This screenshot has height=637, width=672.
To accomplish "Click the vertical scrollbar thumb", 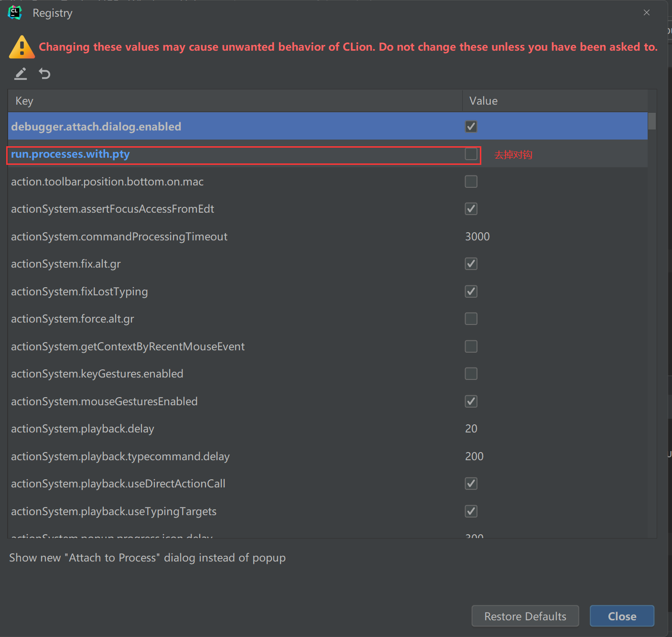I will pos(652,121).
